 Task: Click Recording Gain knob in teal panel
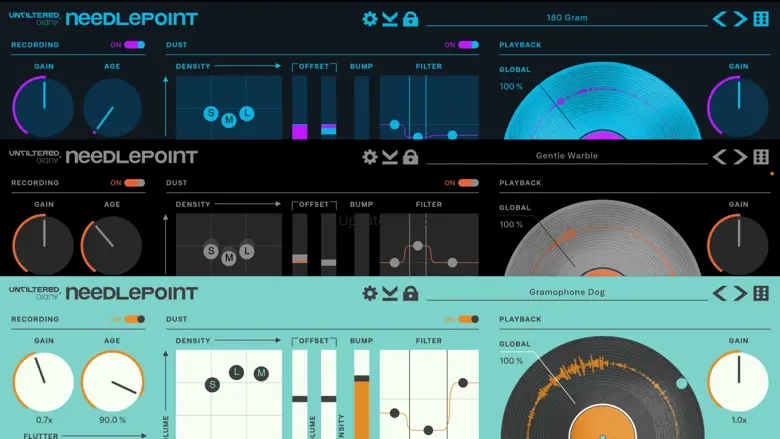[x=44, y=382]
